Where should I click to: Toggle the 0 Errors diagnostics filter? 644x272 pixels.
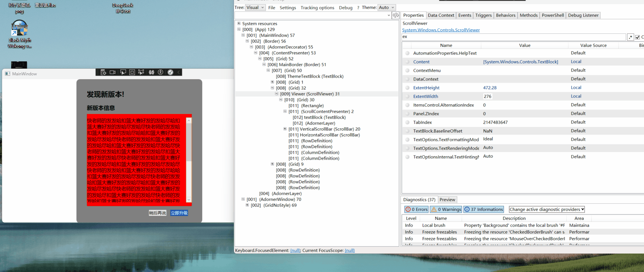pos(416,209)
